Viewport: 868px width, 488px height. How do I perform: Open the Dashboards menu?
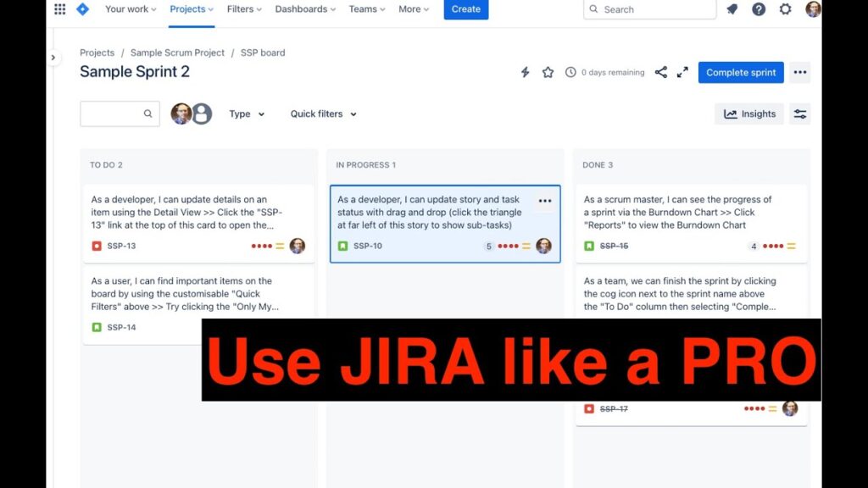[x=305, y=8]
